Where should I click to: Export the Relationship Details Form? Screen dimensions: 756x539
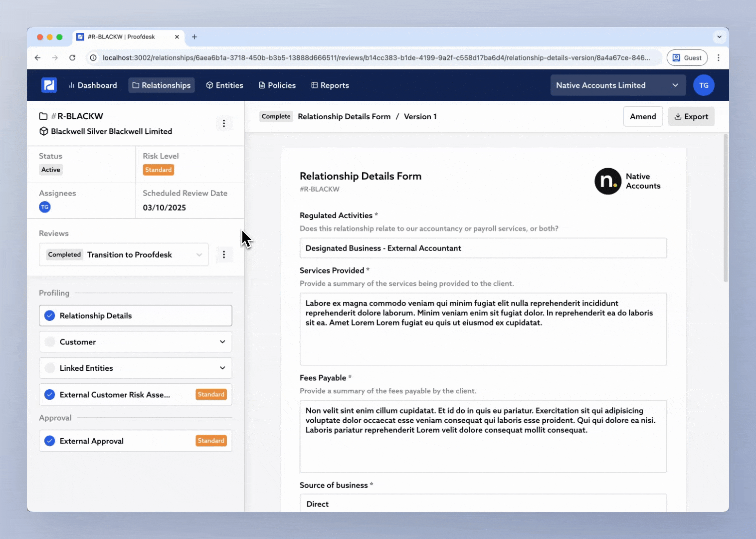691,117
